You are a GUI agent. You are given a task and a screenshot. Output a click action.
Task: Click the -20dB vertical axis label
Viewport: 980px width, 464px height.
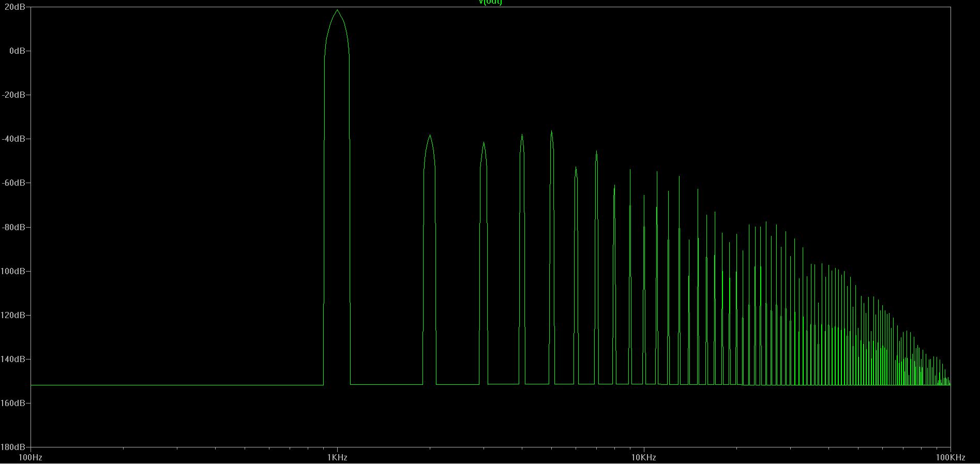tap(12, 95)
